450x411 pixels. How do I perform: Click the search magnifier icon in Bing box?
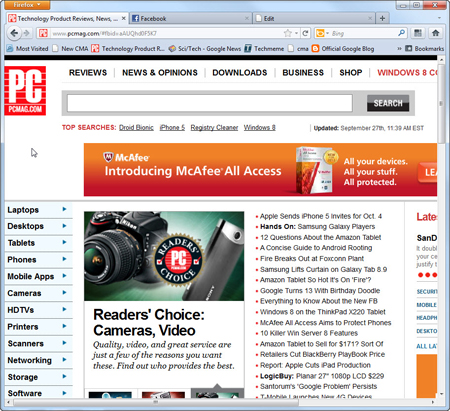click(x=402, y=33)
